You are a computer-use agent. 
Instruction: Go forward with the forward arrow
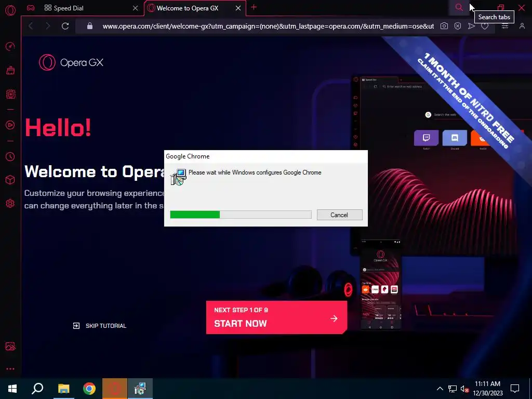(x=48, y=26)
